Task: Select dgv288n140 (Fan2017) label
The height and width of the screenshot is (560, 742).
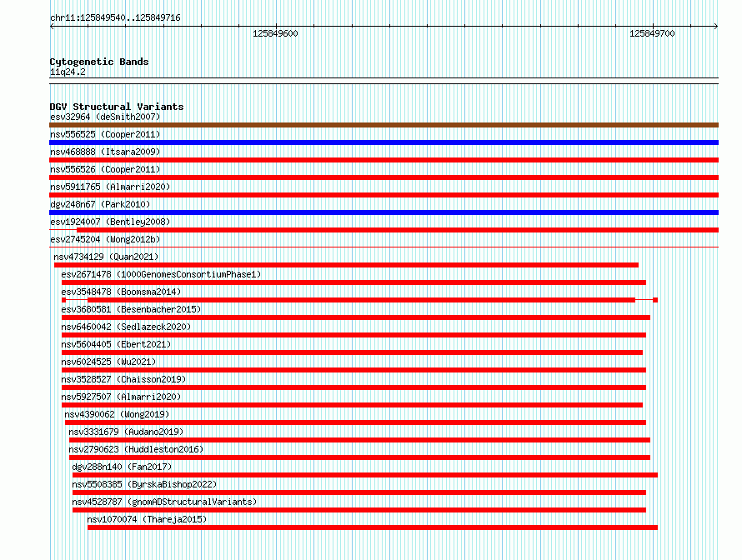Action: [x=122, y=467]
